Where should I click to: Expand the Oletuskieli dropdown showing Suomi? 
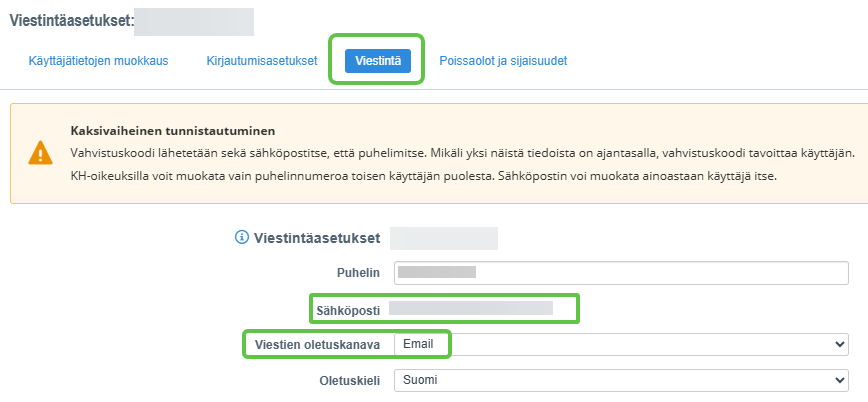pyautogui.click(x=620, y=381)
